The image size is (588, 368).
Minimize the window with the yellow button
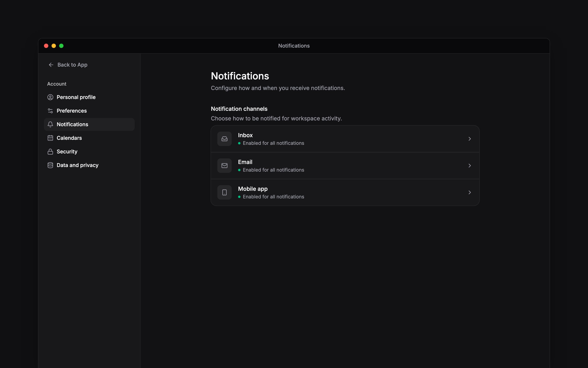tap(54, 46)
